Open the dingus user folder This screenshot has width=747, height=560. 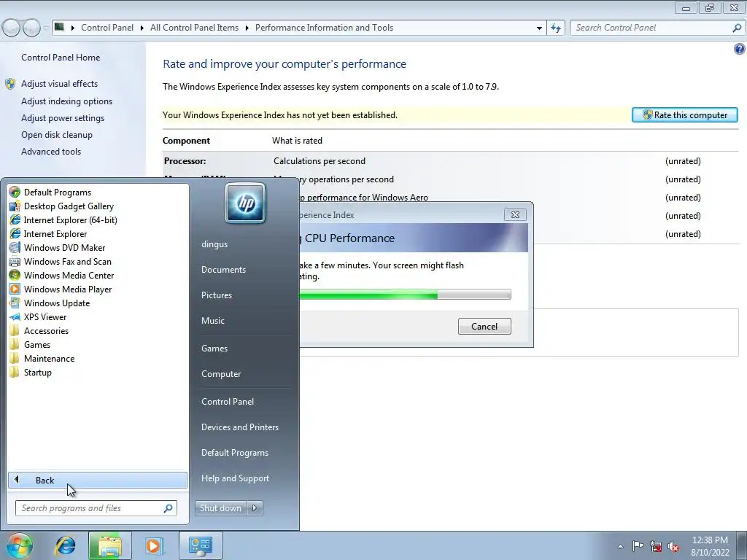pyautogui.click(x=214, y=244)
